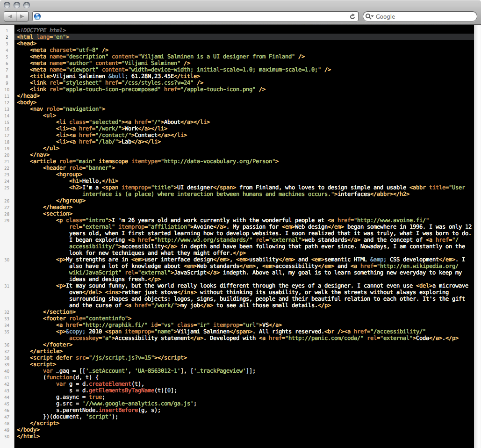Click the s.parentNode.insertBefore line

pyautogui.click(x=108, y=410)
